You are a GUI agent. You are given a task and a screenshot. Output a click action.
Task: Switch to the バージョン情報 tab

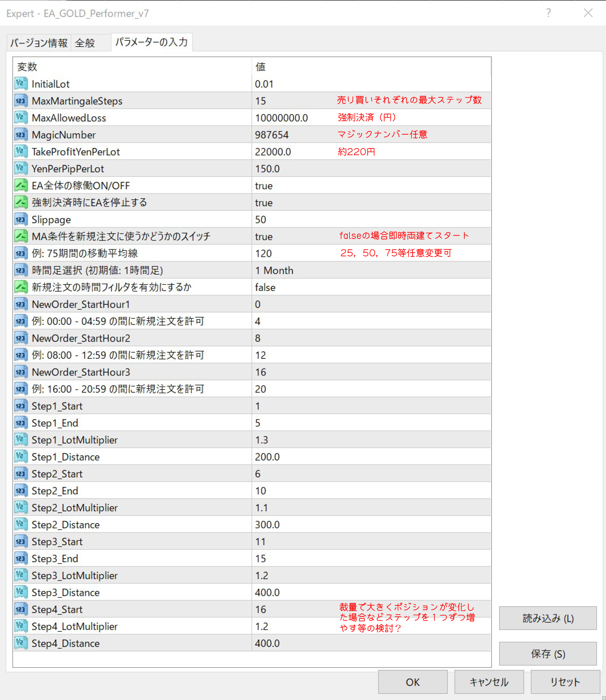[39, 43]
